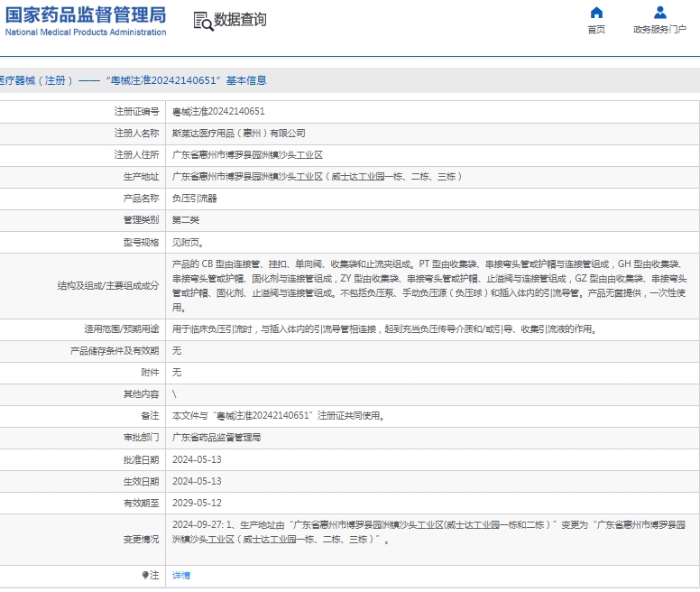Click the 数据查询 search document icon
This screenshot has height=592, width=700.
(203, 21)
